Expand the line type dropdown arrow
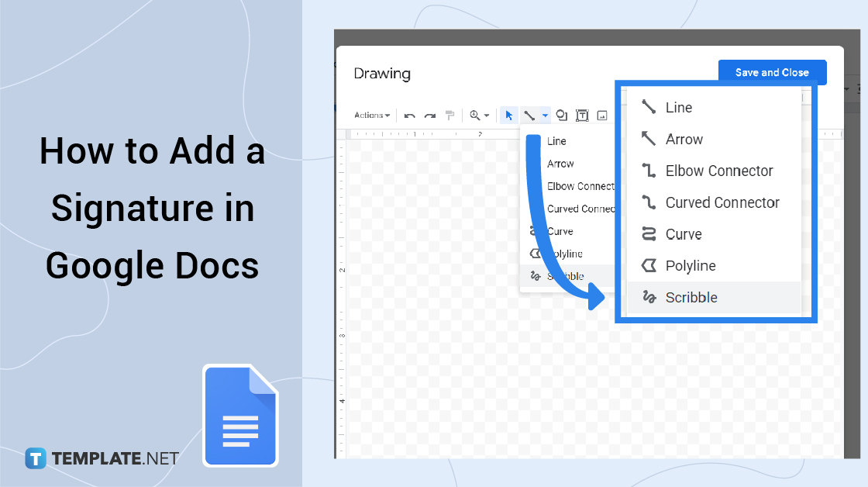This screenshot has height=487, width=868. [x=546, y=116]
